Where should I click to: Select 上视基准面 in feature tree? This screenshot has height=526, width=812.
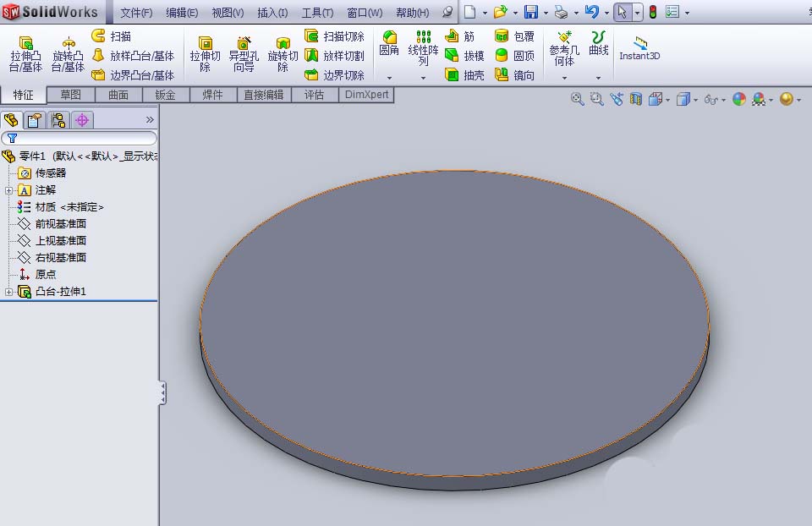[52, 241]
